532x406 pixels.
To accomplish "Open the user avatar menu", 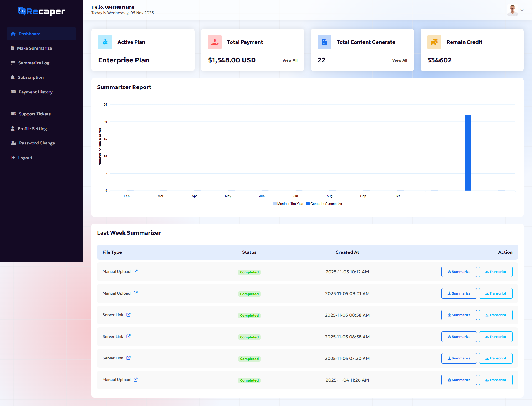I will (x=512, y=10).
